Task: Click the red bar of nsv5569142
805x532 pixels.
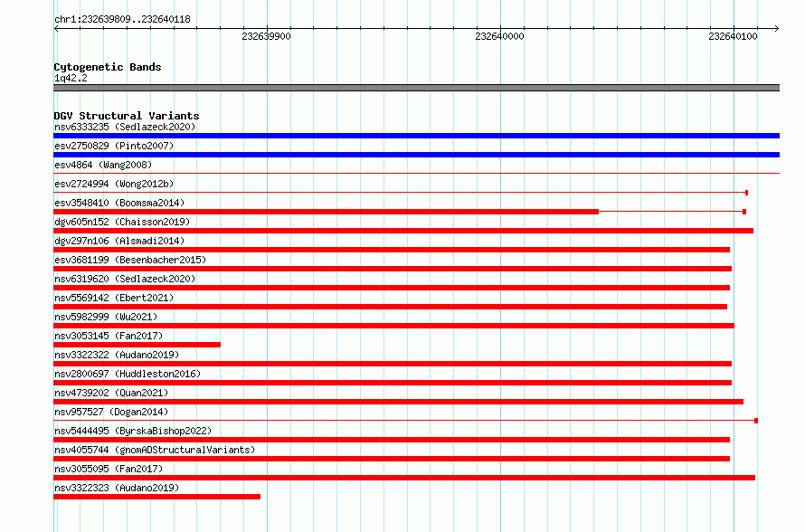Action: pyautogui.click(x=390, y=307)
